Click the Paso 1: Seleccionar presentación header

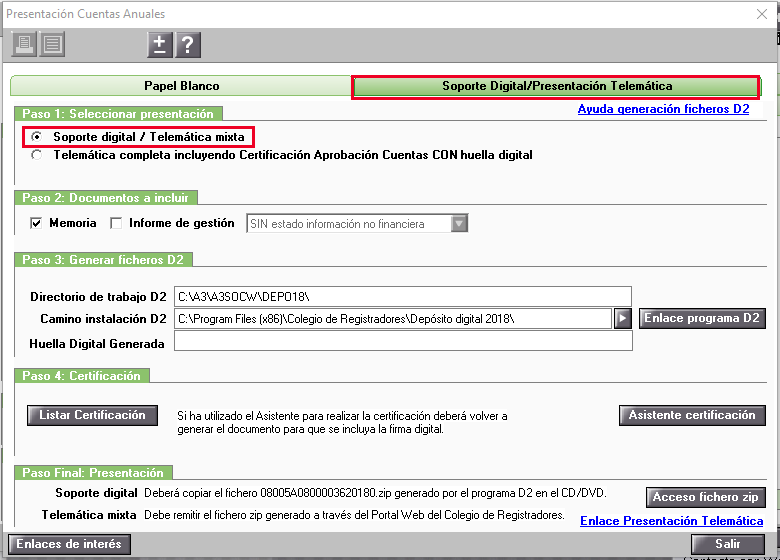(118, 113)
